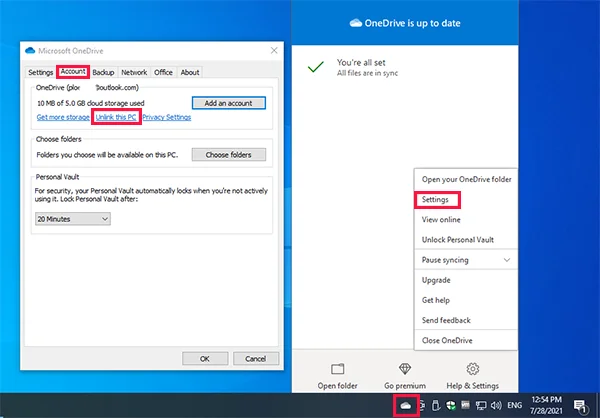The width and height of the screenshot is (600, 418).
Task: Click the "All files are in sync" text
Action: 367,73
